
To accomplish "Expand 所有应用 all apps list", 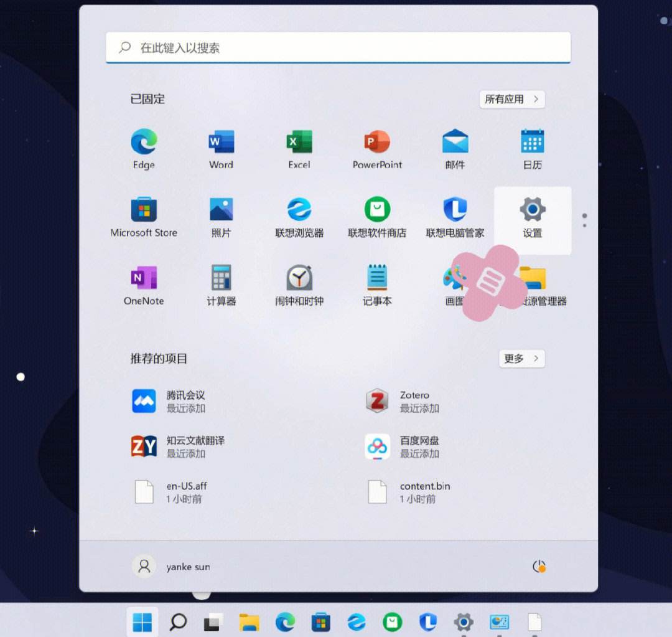I will (x=511, y=100).
